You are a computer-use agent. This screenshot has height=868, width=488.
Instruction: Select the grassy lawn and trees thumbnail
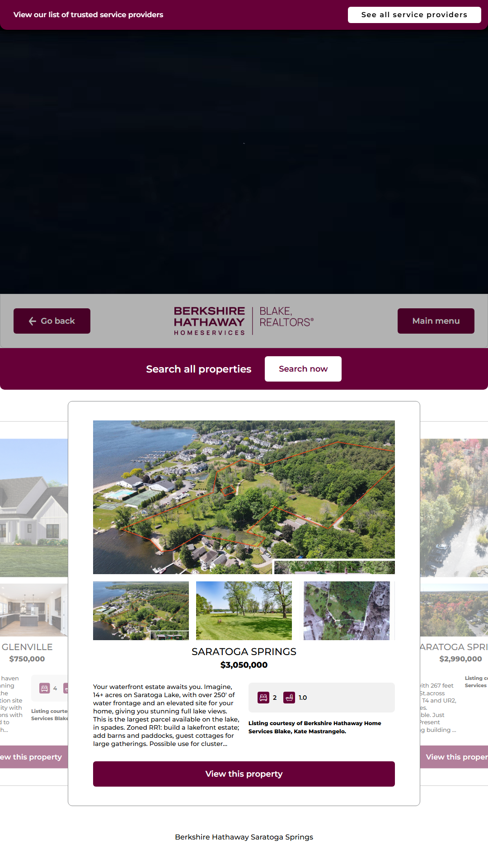[x=244, y=611]
